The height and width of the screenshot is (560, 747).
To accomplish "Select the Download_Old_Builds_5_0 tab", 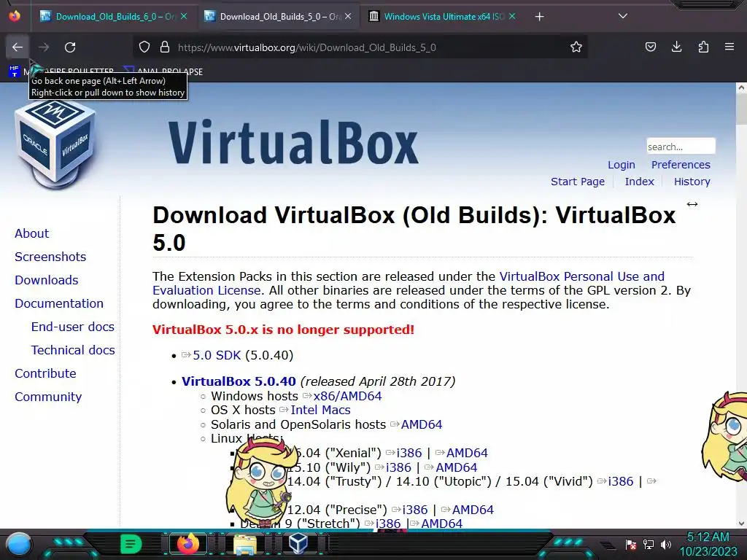I will pos(279,17).
